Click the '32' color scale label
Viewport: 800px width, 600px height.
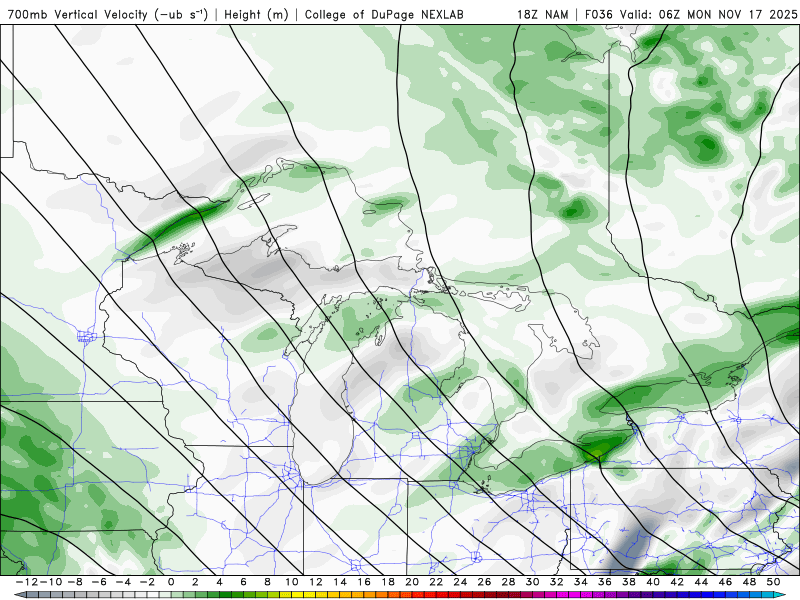(557, 582)
